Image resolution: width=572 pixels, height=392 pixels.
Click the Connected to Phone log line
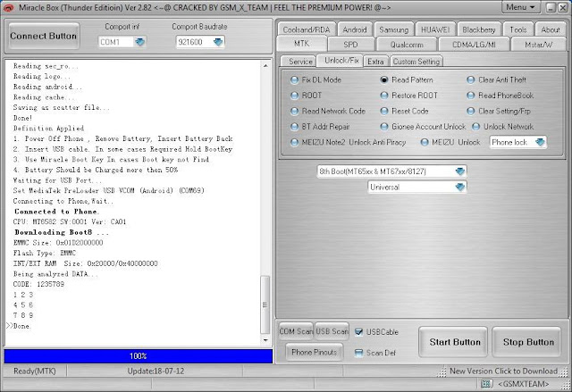(x=56, y=212)
